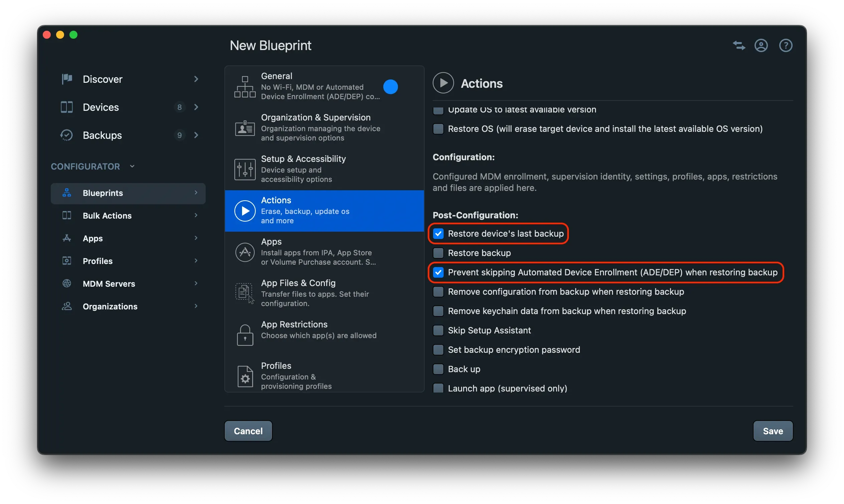This screenshot has height=504, width=844.
Task: Check the Back up option
Action: [x=438, y=369]
